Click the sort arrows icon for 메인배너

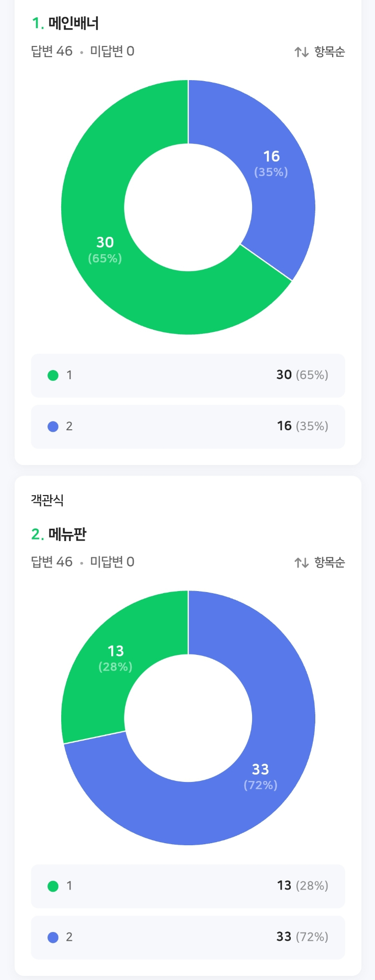301,52
